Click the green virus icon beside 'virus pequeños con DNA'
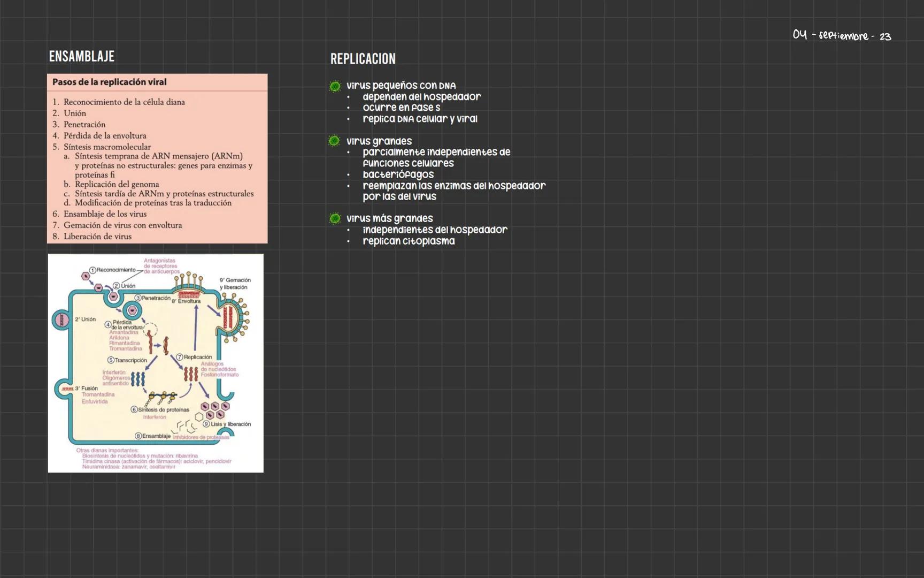This screenshot has height=578, width=924. [x=335, y=86]
